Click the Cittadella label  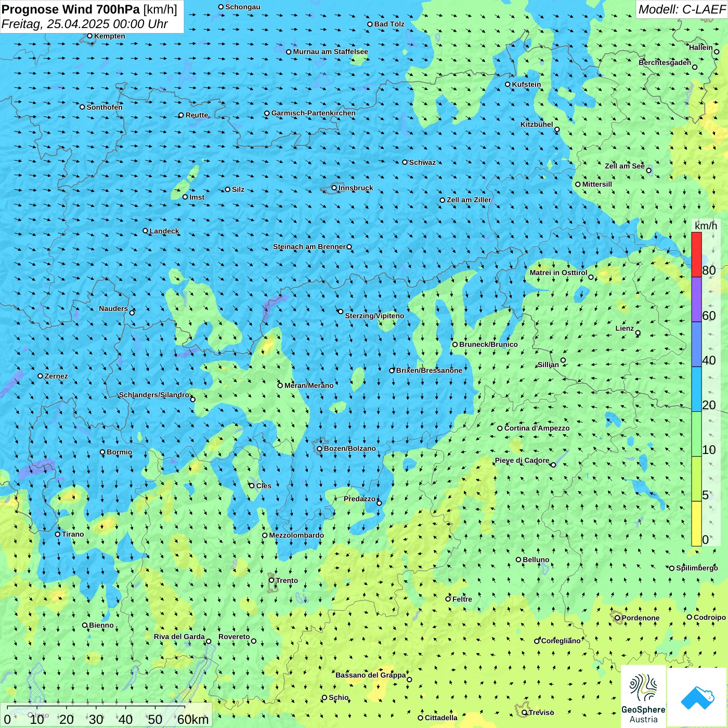tap(441, 718)
